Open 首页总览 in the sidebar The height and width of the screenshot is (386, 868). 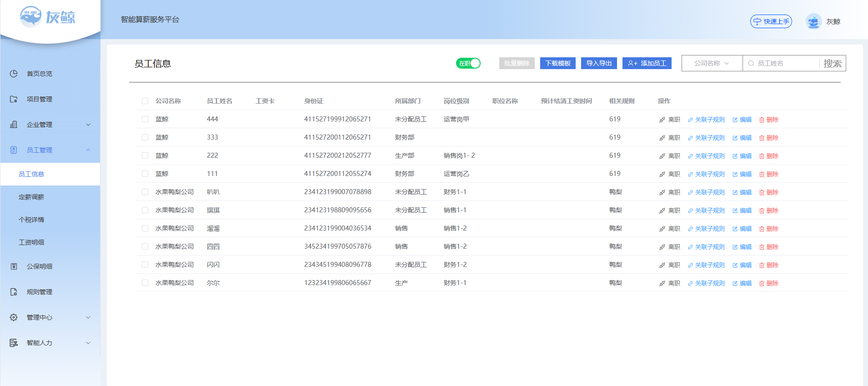[50, 74]
